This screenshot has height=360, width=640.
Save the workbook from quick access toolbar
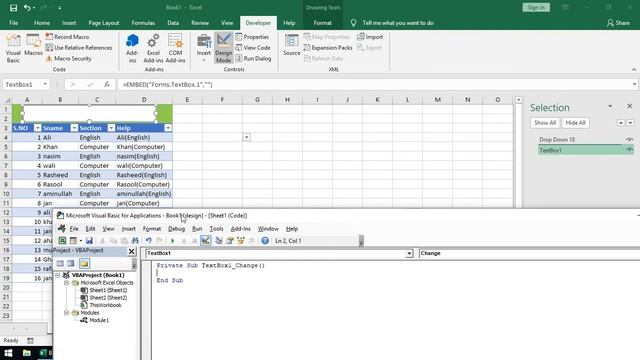[x=13, y=7]
